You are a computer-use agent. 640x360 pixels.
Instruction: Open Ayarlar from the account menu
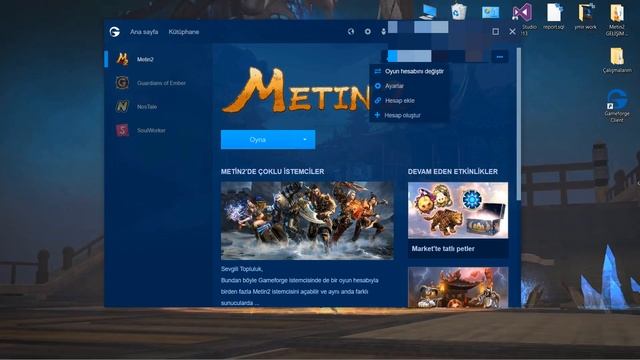pos(409,86)
